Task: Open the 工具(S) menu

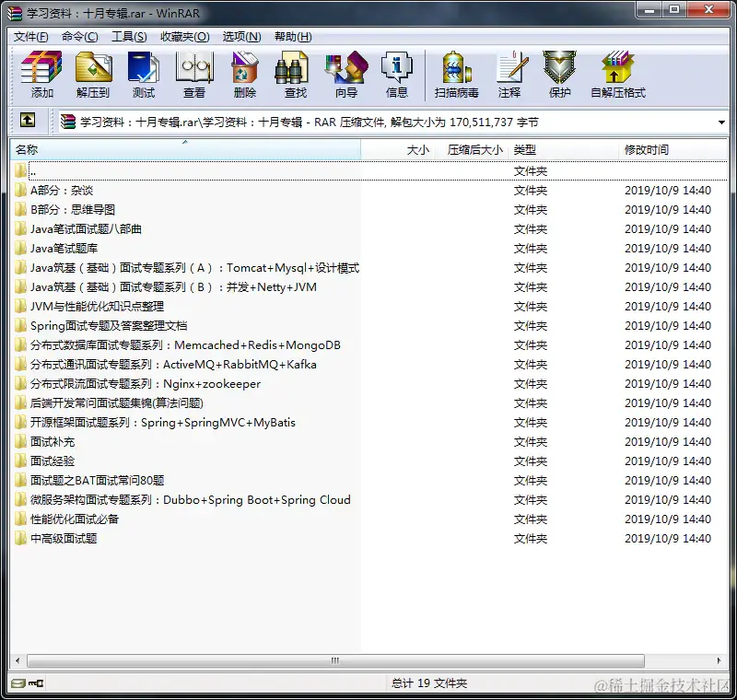Action: [129, 37]
